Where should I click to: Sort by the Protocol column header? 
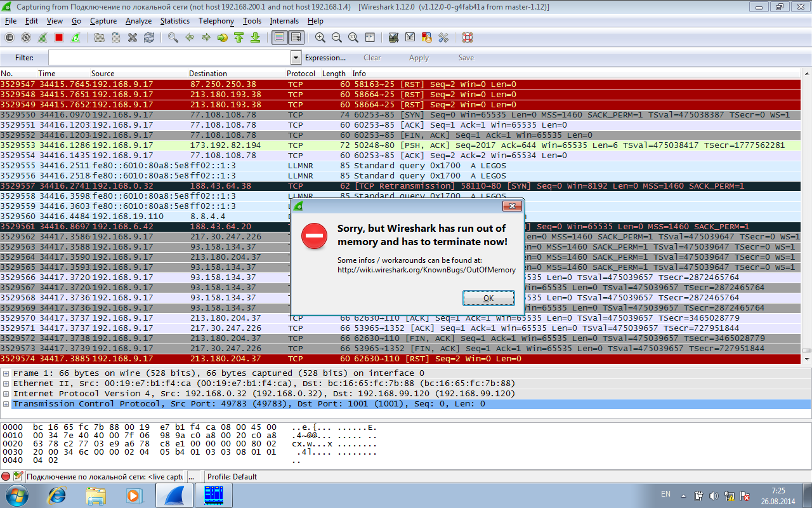point(301,74)
